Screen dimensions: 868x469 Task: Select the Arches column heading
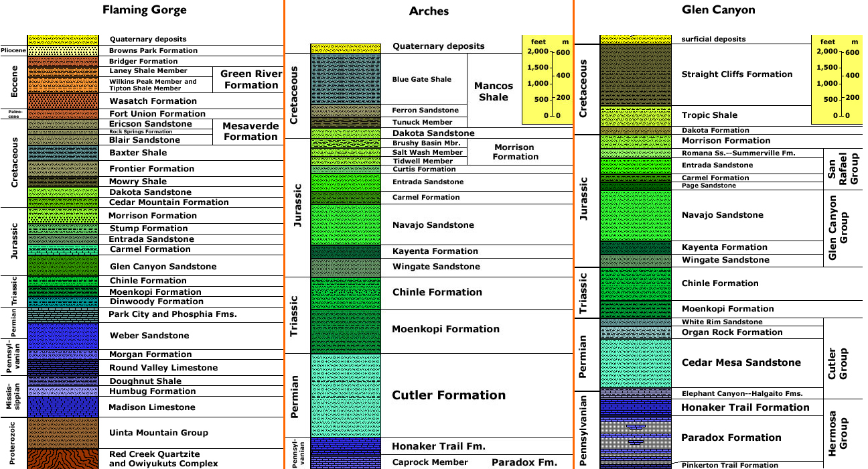429,11
